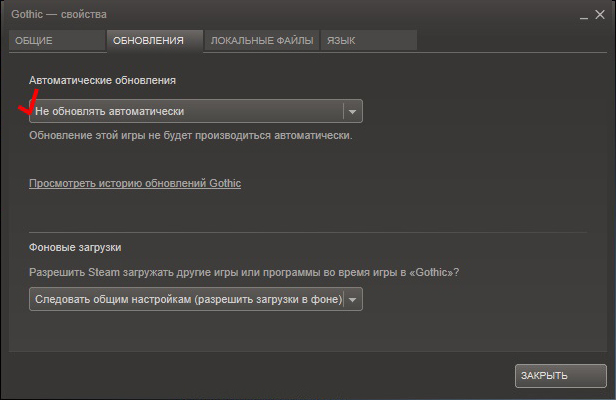The width and height of the screenshot is (616, 400).
Task: Open the ЛОКАЛЬНЫЕ ФАЙЛЫ tab
Action: click(x=262, y=40)
